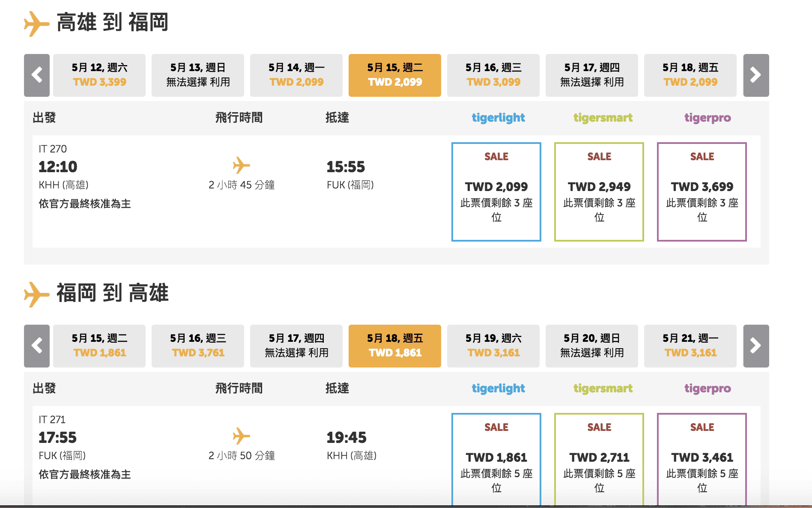The width and height of the screenshot is (812, 508).
Task: Click previous dates arrow for 福岡 到 高雄
Action: click(x=37, y=346)
